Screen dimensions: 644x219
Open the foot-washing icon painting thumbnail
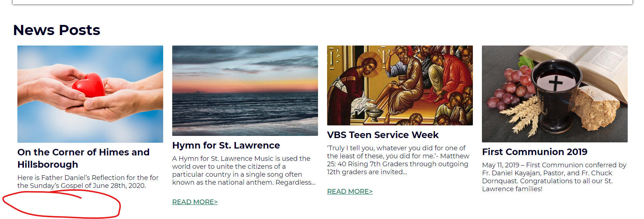pos(400,85)
